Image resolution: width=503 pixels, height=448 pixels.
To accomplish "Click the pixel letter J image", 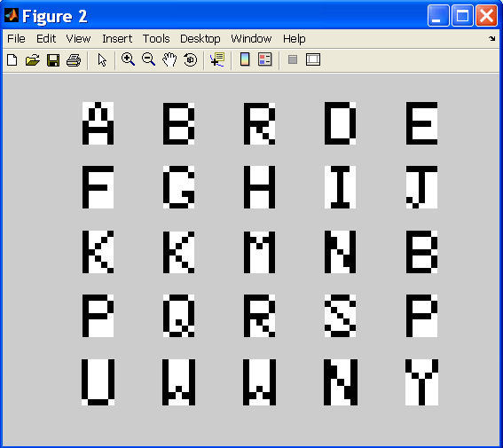I will [421, 187].
